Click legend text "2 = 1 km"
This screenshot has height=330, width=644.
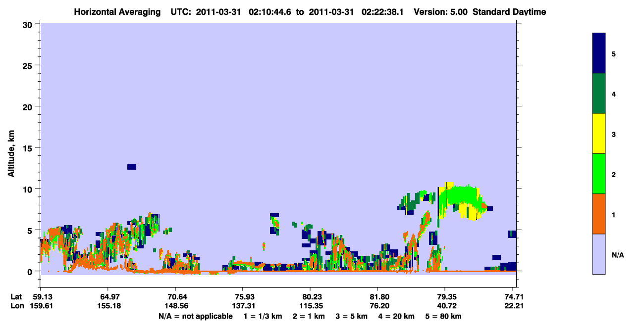[x=309, y=316]
